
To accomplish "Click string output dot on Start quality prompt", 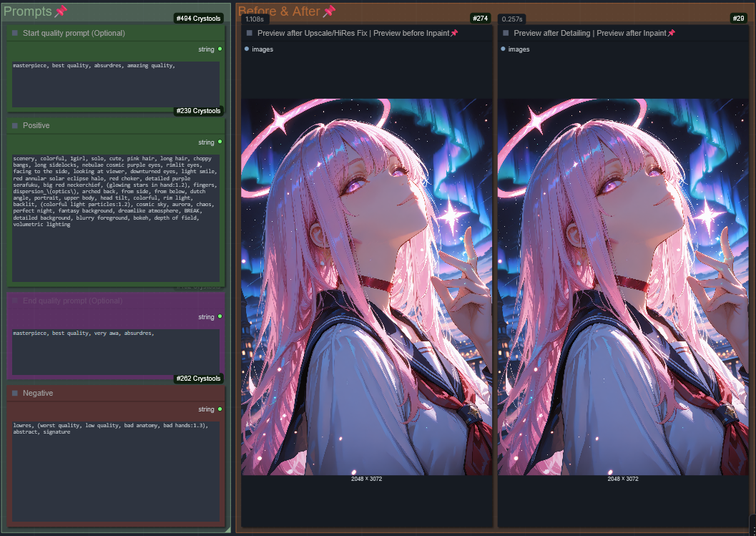I will click(220, 49).
